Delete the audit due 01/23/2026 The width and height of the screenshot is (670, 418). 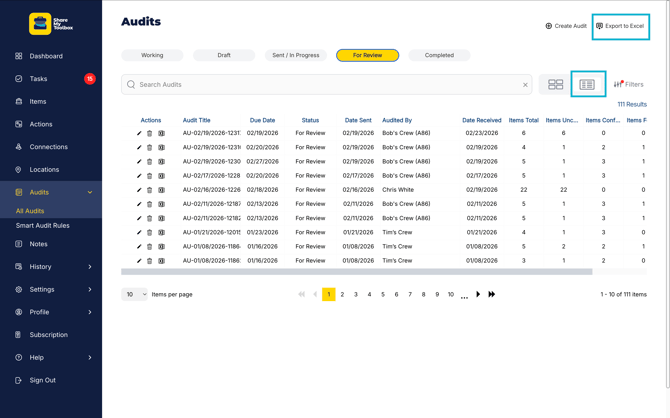point(150,233)
